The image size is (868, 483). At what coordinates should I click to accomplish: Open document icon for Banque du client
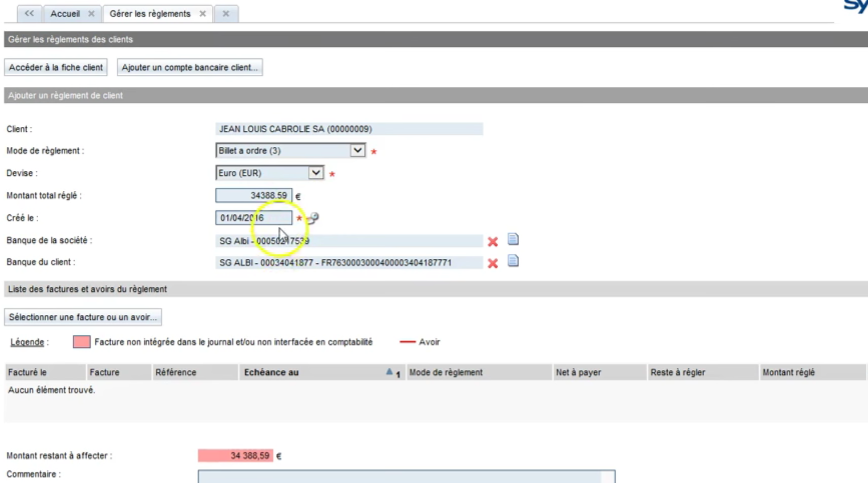click(513, 261)
